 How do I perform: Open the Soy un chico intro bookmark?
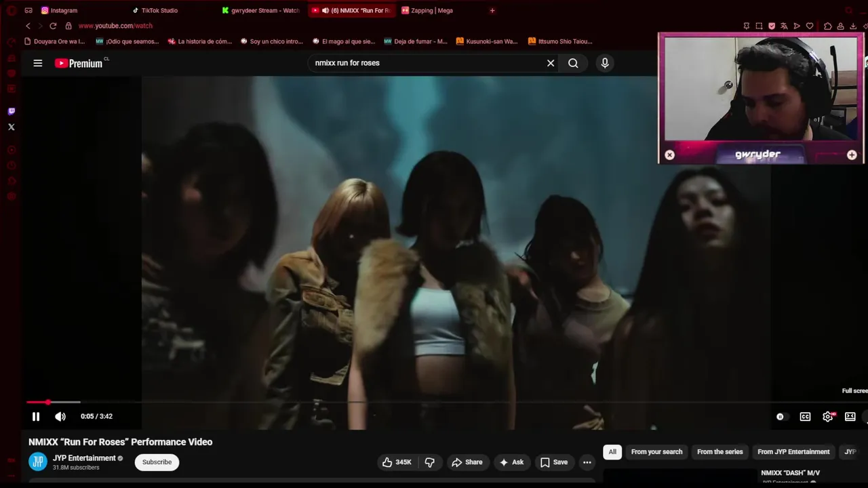tap(271, 41)
